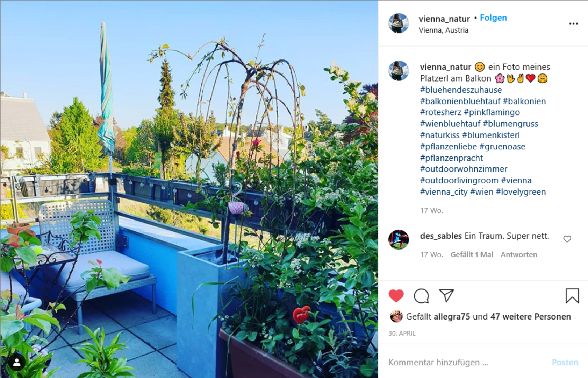Show tagged people icon on photo
The height and width of the screenshot is (378, 588).
point(16,363)
